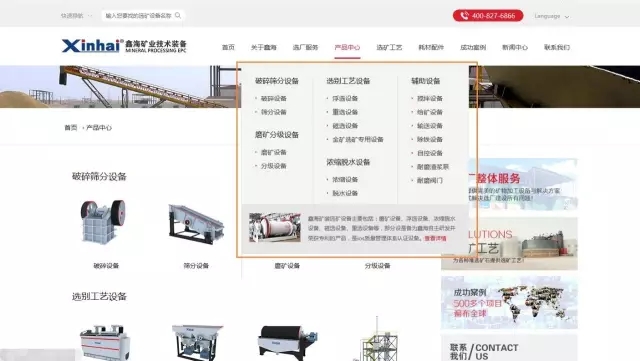Click the 磨矿设备 caption below the dropdown panel
The height and width of the screenshot is (361, 640).
coord(287,265)
